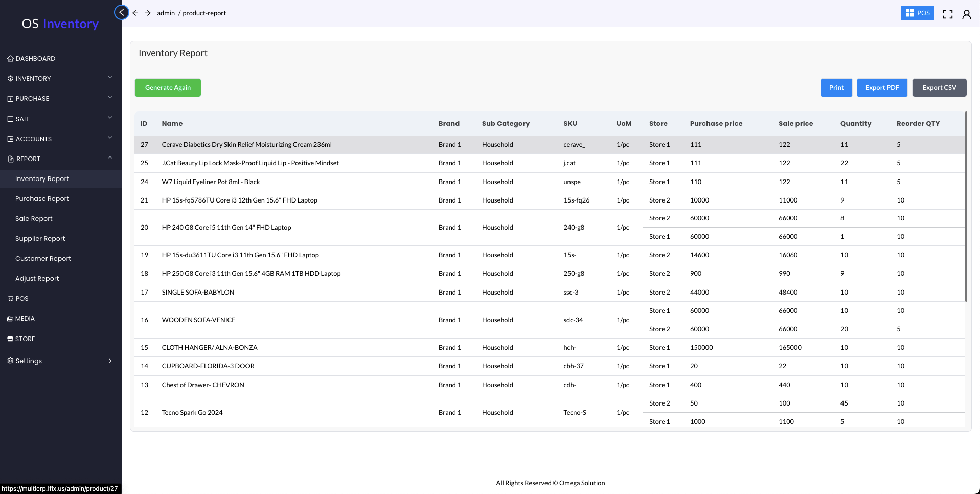The height and width of the screenshot is (494, 980).
Task: Export the report as PDF
Action: [x=882, y=88]
